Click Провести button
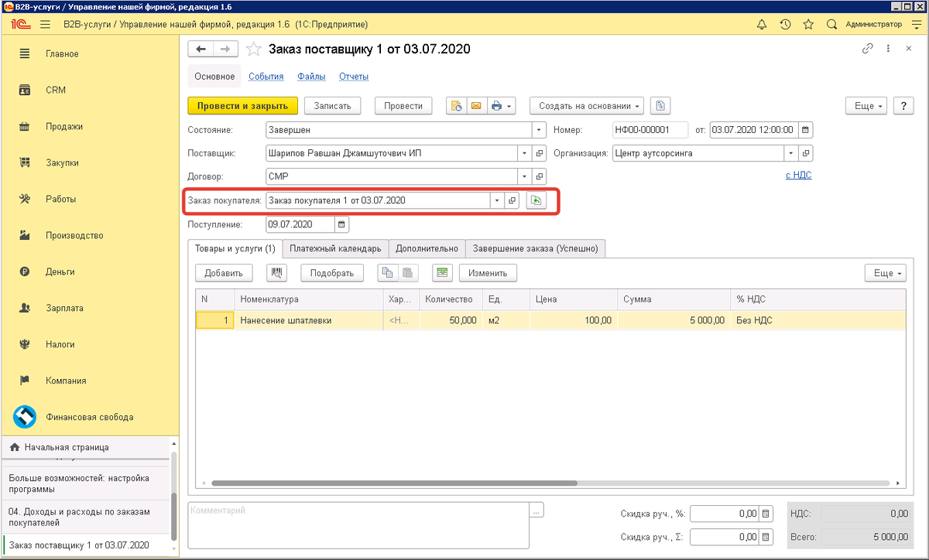Image resolution: width=929 pixels, height=560 pixels. (x=403, y=106)
